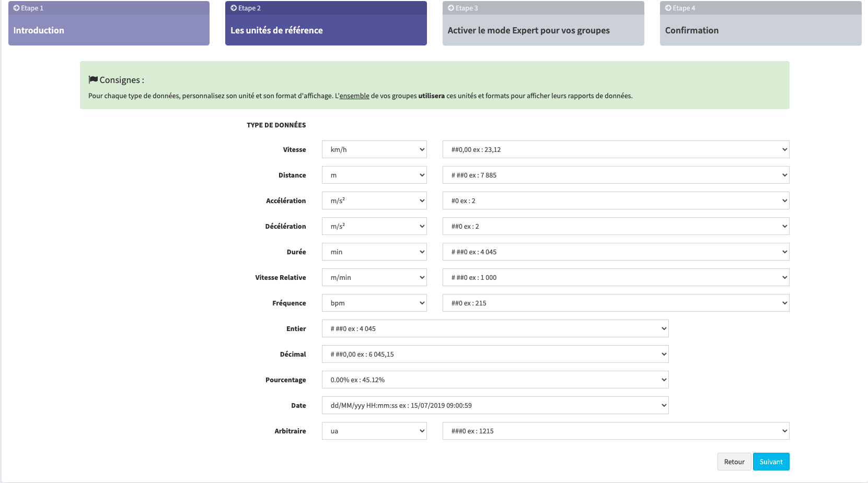Screen dimensions: 868x483
Task: Click the arrow icon next to Etape 1
Action: pyautogui.click(x=17, y=8)
